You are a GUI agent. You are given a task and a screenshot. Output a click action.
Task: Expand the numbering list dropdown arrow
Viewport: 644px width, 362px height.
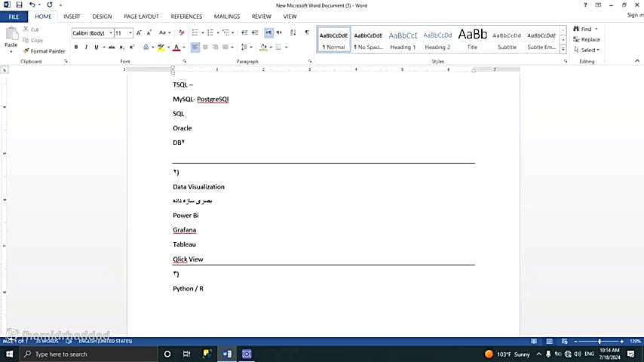[218, 33]
